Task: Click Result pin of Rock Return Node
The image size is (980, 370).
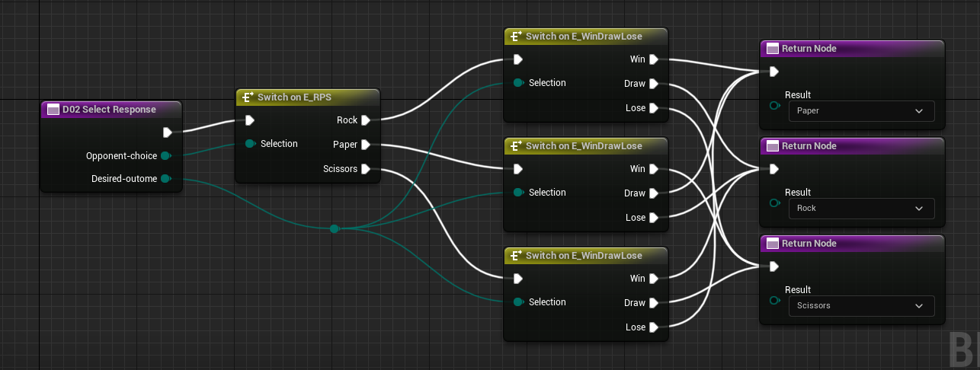Action: click(x=775, y=203)
